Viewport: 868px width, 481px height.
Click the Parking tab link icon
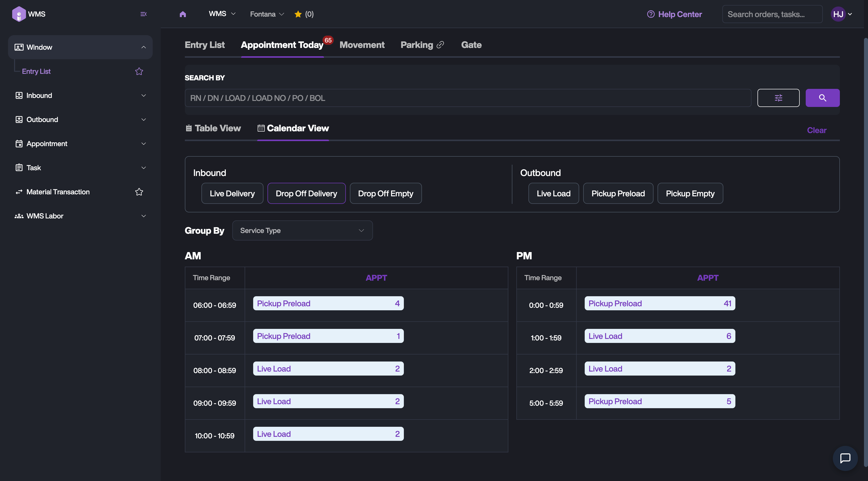pos(440,45)
